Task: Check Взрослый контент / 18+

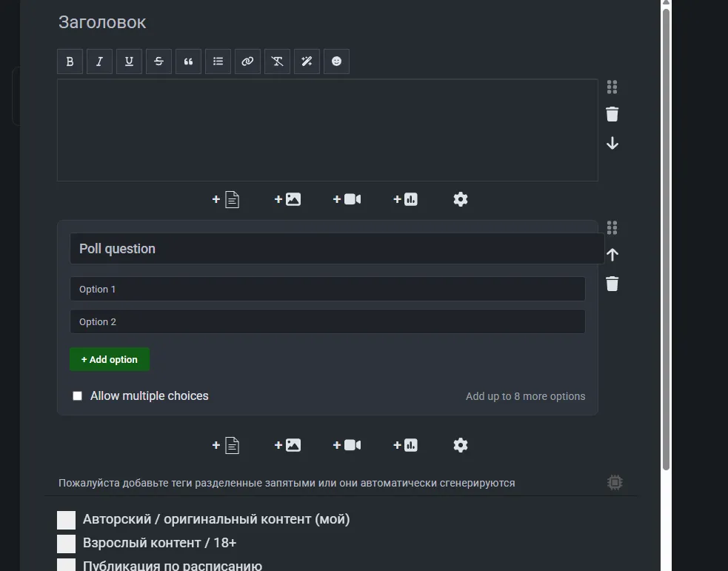Action: click(66, 544)
